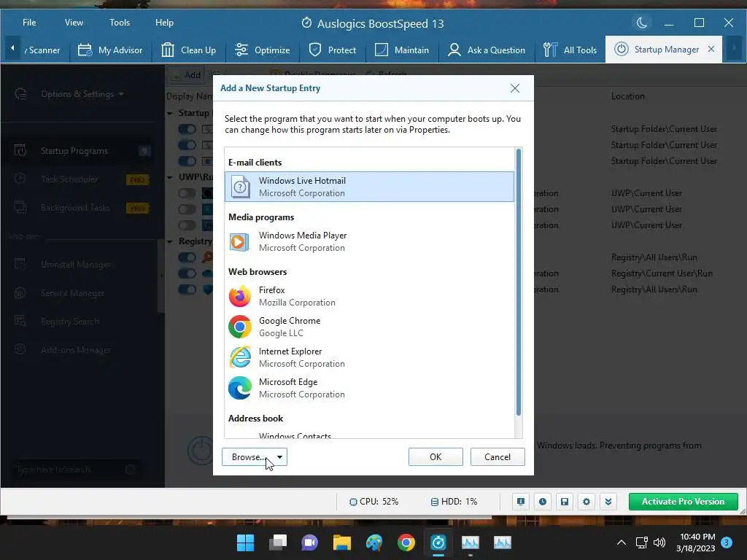Click the Google Chrome icon in list
747x560 pixels.
(239, 327)
